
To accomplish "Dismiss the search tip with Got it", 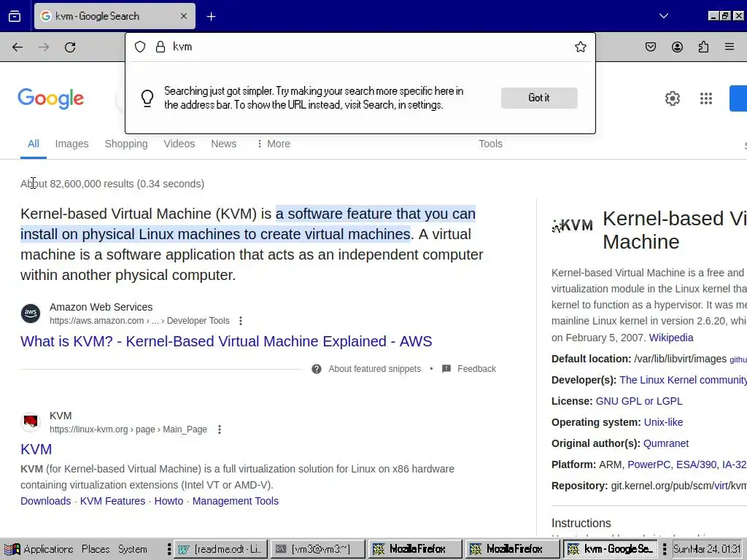I will coord(539,98).
